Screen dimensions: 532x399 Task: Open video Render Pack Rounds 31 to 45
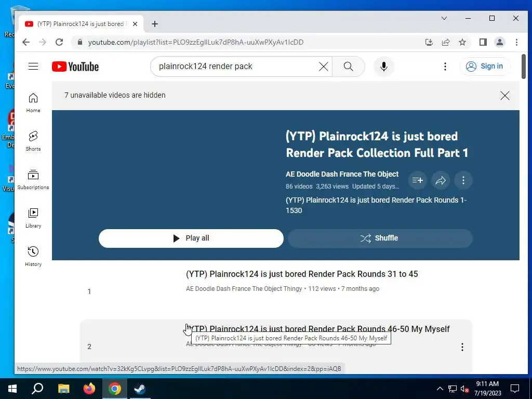point(302,274)
